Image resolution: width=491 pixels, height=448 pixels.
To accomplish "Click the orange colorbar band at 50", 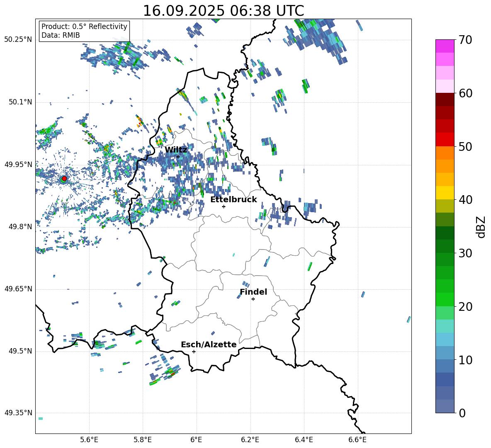I will tap(445, 153).
